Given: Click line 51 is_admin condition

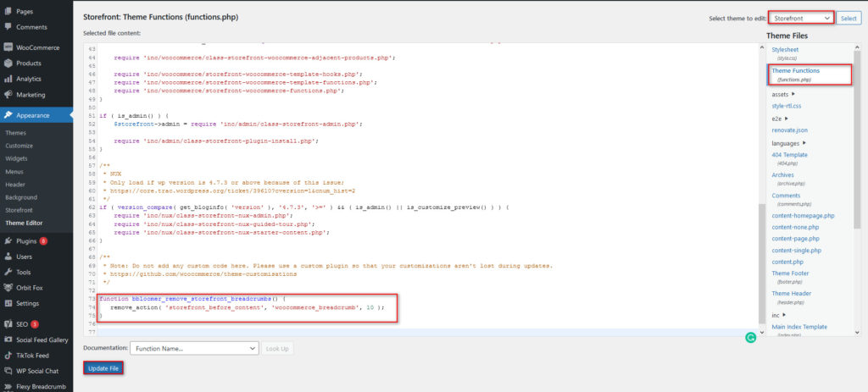Looking at the screenshot, I should [132, 116].
